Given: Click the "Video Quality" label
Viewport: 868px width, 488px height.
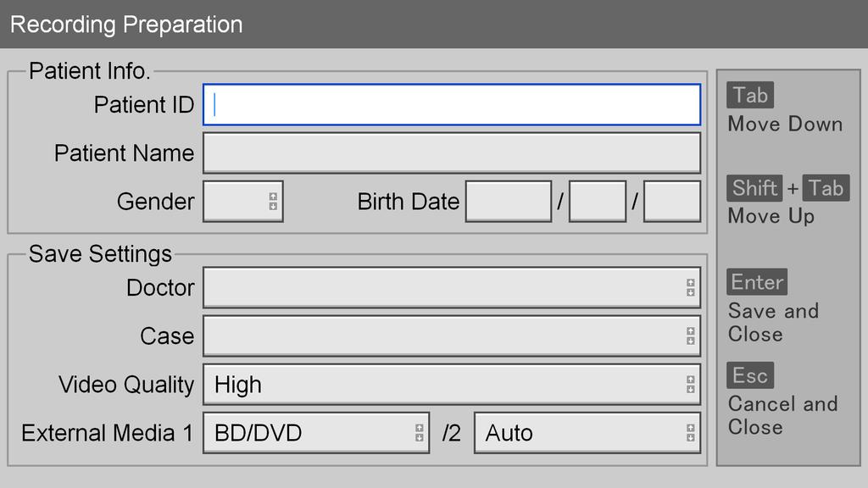Looking at the screenshot, I should pyautogui.click(x=126, y=385).
